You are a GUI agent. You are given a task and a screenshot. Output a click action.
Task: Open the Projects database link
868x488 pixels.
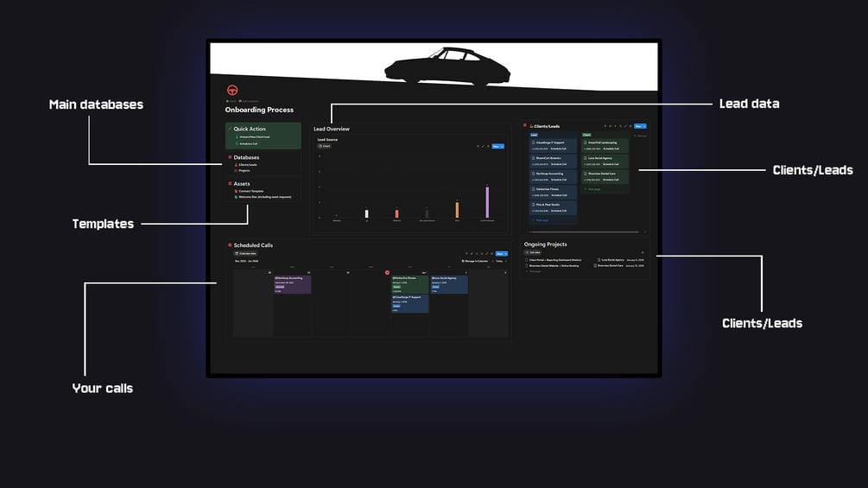pyautogui.click(x=244, y=170)
